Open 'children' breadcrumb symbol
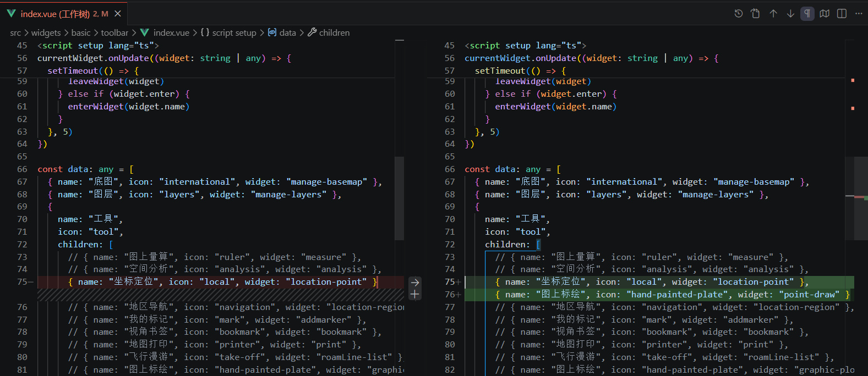The height and width of the screenshot is (376, 868). tap(334, 33)
